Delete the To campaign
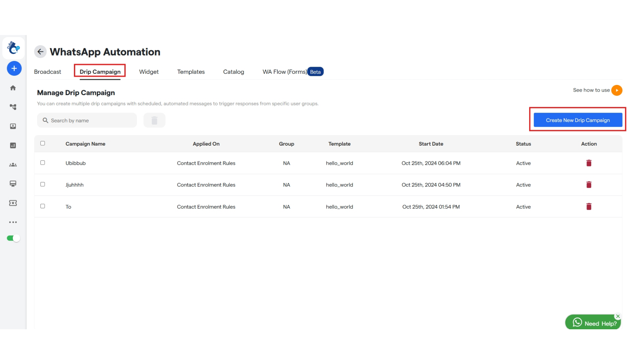Viewport: 629px width, 364px height. (x=589, y=207)
